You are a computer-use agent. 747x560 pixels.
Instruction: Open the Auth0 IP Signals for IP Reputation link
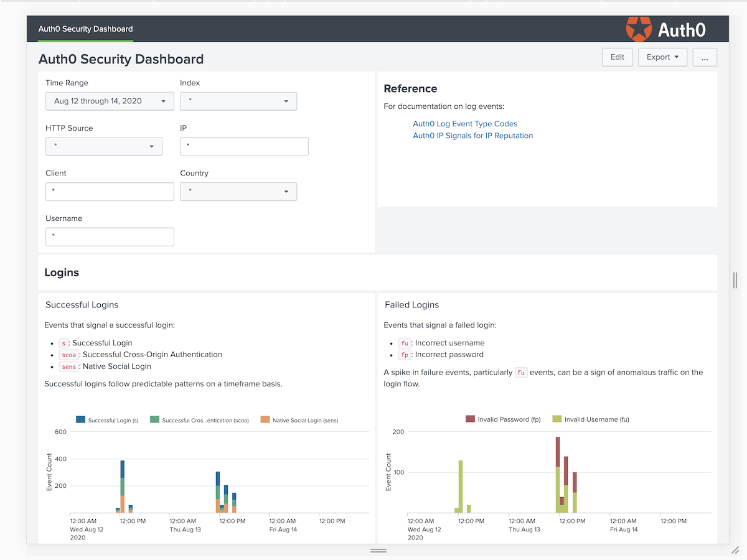473,136
